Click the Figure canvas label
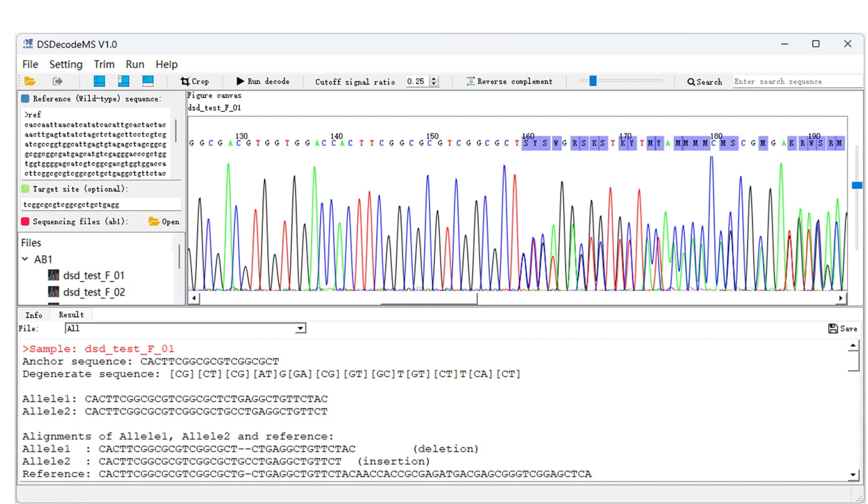 [x=214, y=95]
